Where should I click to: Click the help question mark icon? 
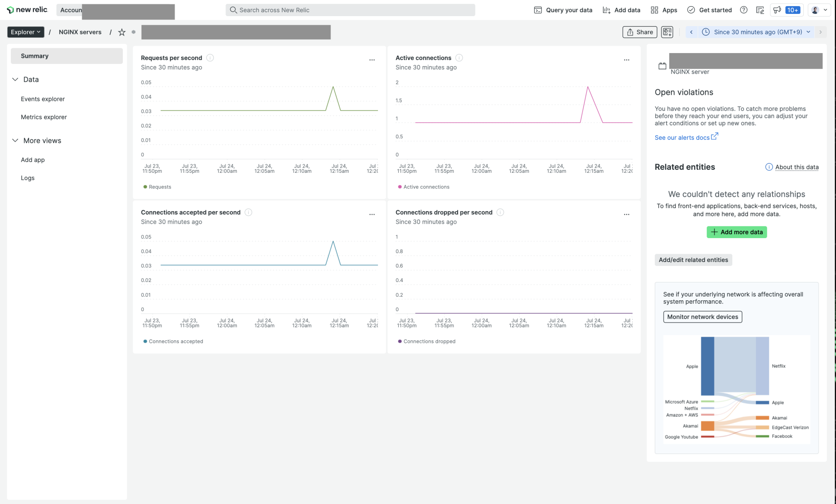pos(744,10)
